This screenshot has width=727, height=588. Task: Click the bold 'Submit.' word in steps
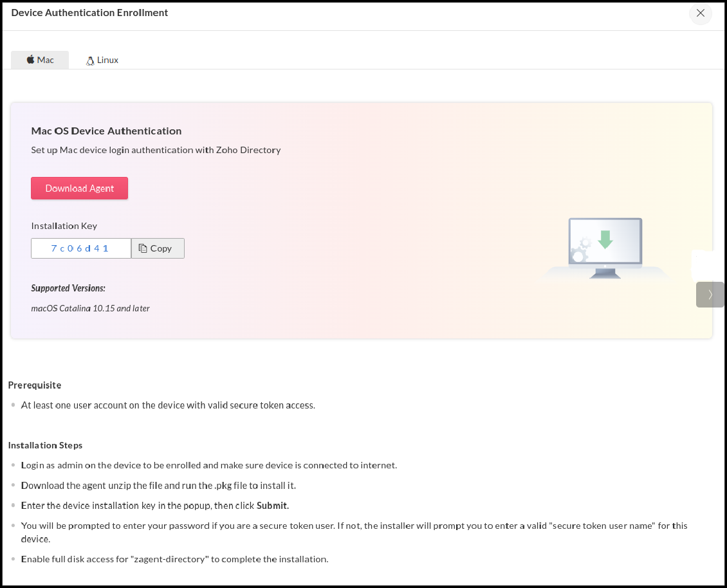(273, 506)
